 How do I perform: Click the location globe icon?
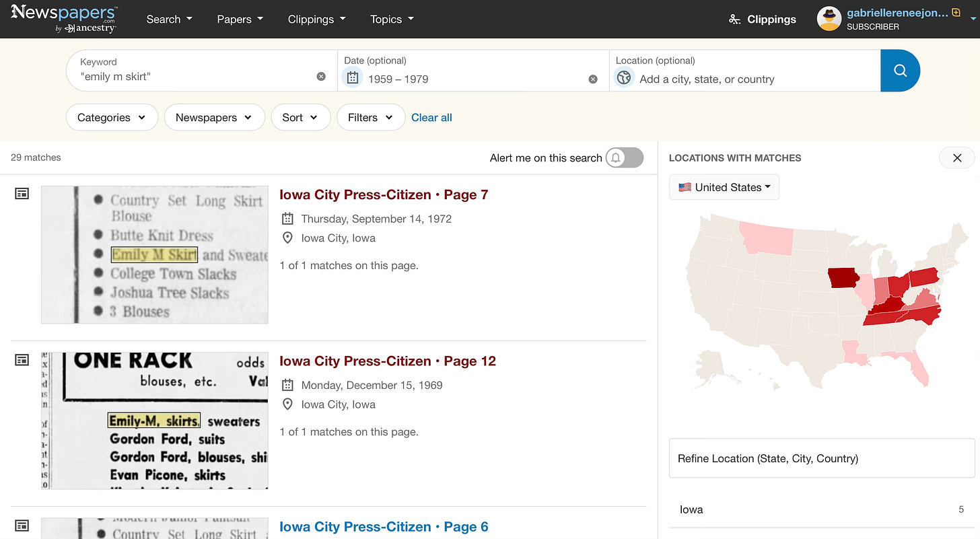(624, 78)
